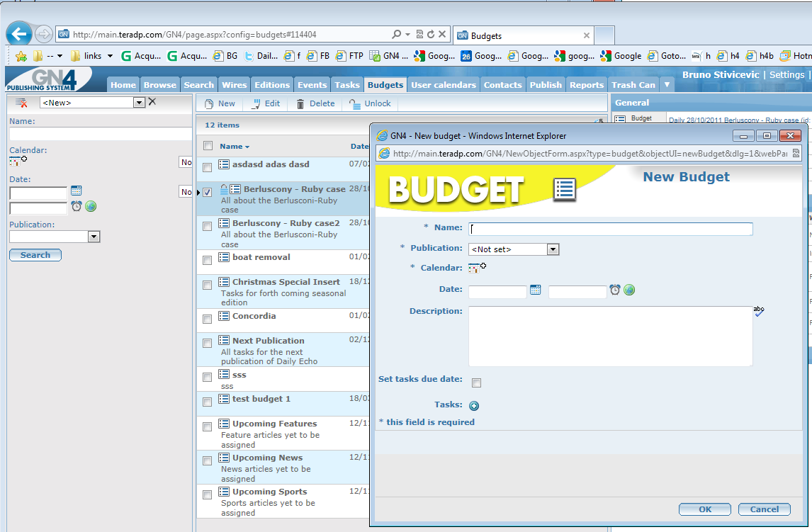This screenshot has width=812, height=532.
Task: Click compatibility view icon in dialog address bar
Action: tap(796, 153)
